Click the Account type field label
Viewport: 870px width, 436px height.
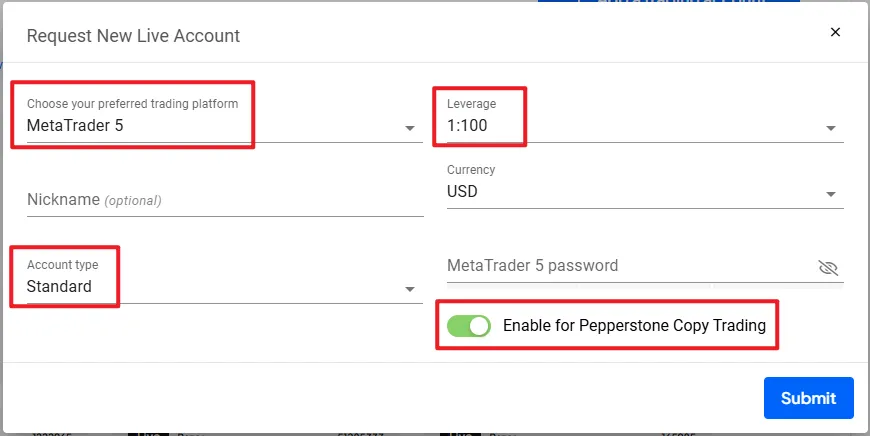point(63,265)
